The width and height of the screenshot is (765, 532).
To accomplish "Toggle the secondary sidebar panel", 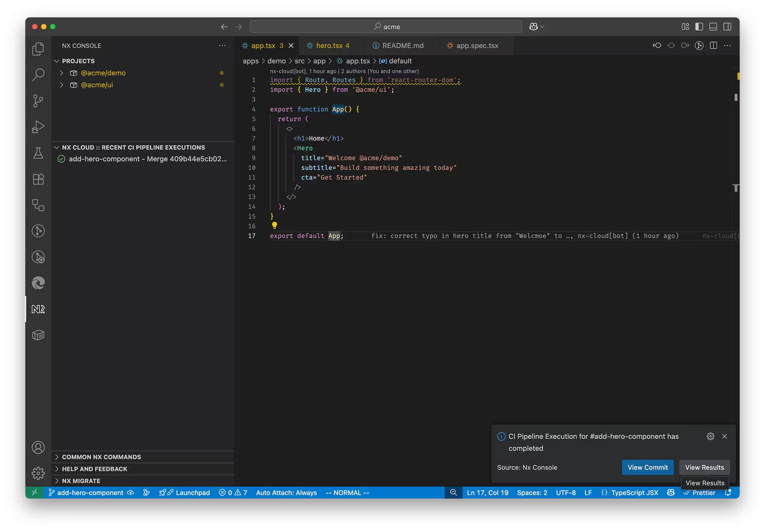I will click(728, 27).
